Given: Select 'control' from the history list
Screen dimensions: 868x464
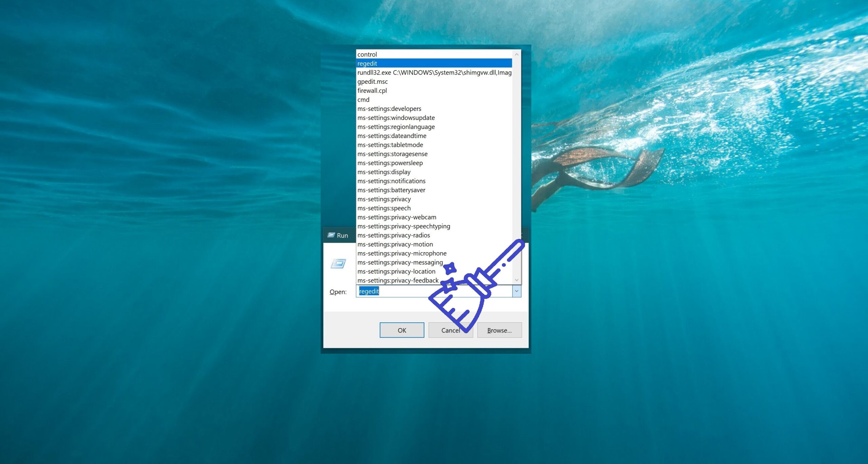Looking at the screenshot, I should click(x=367, y=55).
